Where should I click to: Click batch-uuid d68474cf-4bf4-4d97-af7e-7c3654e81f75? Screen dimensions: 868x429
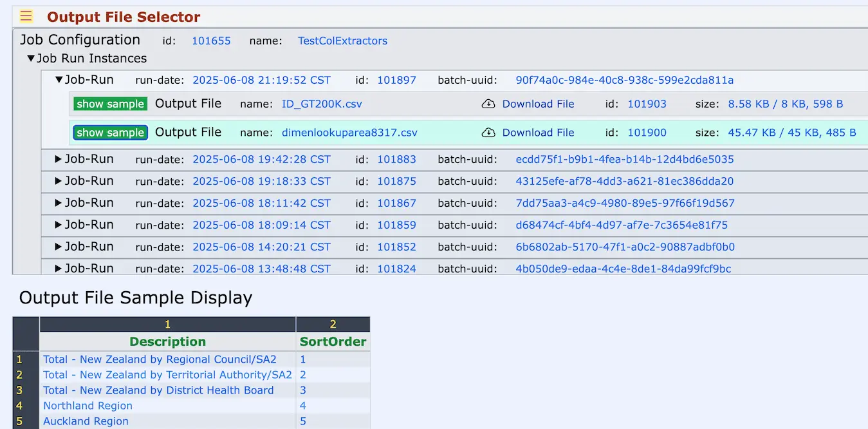click(622, 225)
